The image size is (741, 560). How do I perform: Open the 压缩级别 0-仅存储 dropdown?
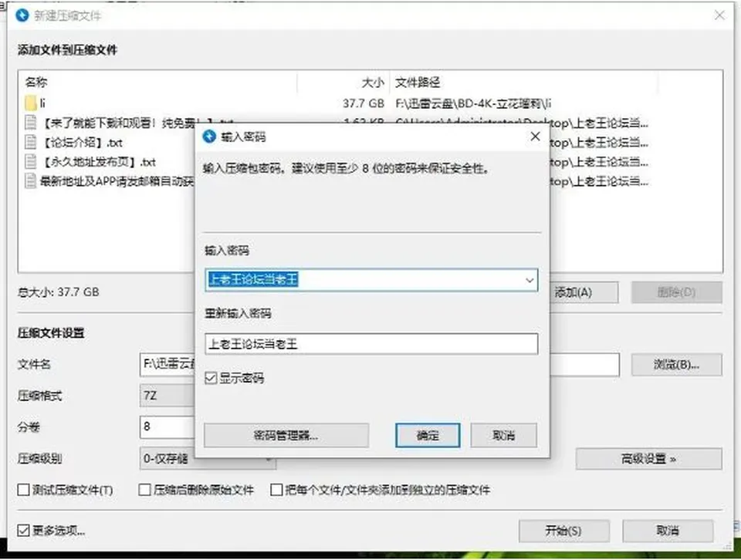click(208, 458)
